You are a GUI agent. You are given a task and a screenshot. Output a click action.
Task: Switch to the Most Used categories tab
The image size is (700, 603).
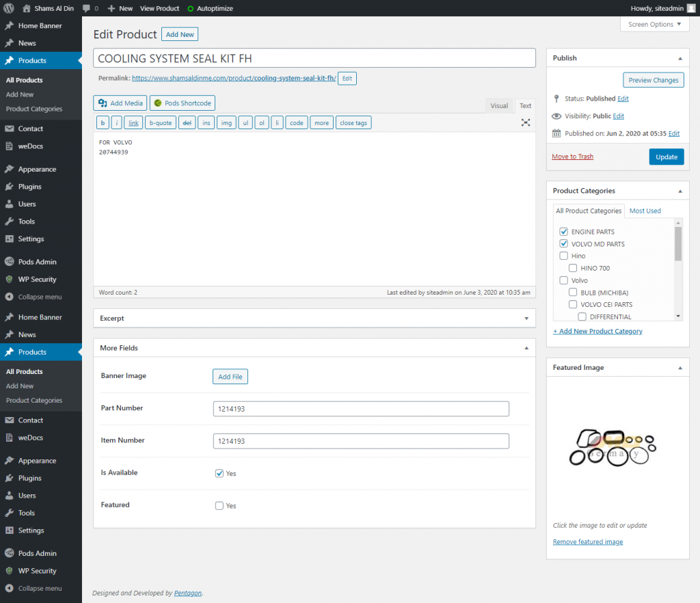coord(645,211)
